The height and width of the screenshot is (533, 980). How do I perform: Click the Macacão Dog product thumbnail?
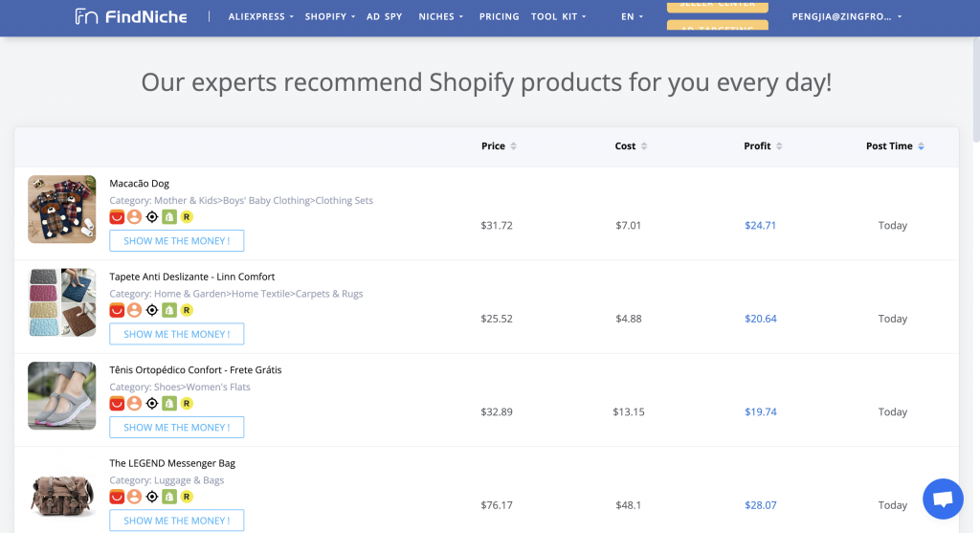coord(62,210)
